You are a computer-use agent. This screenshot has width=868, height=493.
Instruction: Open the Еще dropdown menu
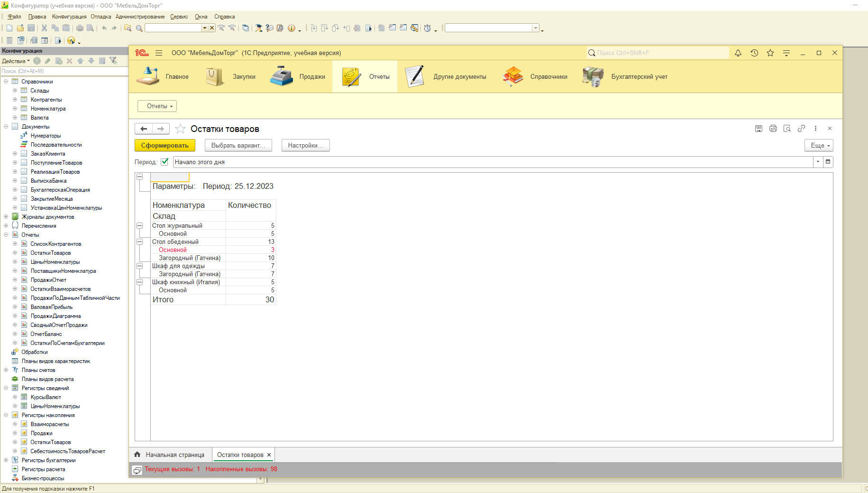click(x=819, y=146)
